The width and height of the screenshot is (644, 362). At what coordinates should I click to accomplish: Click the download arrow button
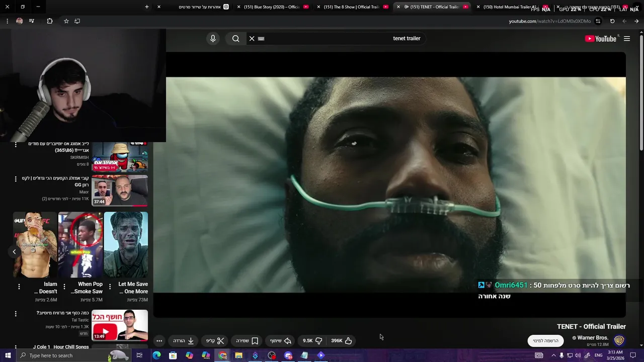click(x=184, y=340)
